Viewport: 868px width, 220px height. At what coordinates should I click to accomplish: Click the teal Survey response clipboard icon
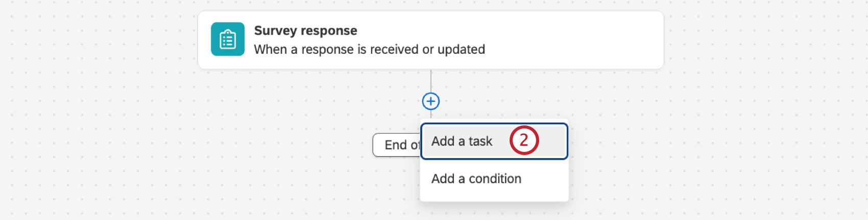coord(228,39)
